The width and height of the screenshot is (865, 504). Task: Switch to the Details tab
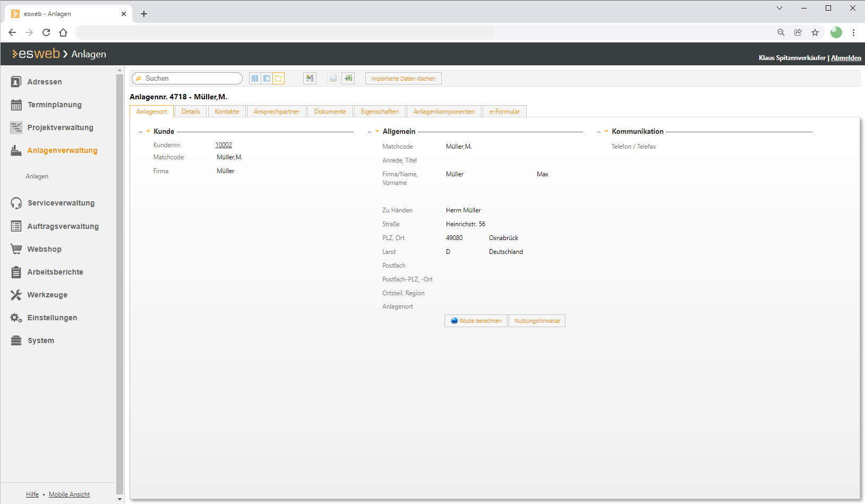click(x=191, y=112)
